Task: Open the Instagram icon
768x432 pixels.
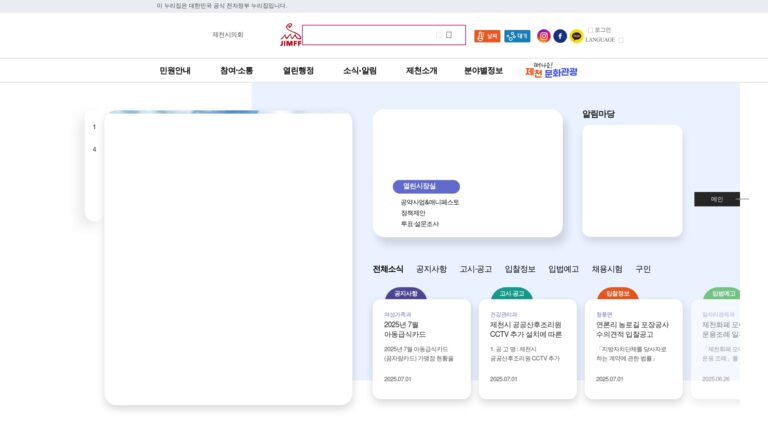Action: (543, 36)
